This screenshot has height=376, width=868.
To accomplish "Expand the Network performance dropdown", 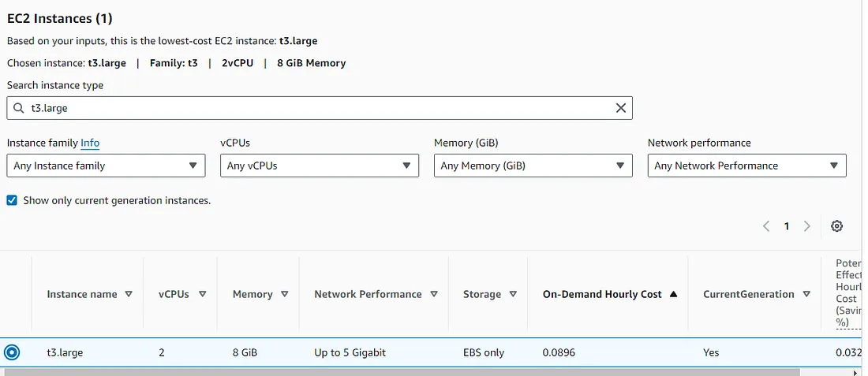I will point(746,166).
